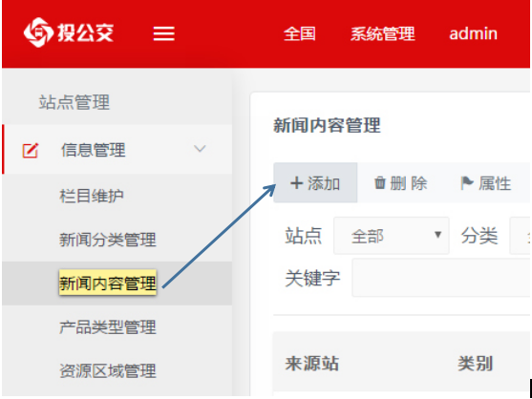This screenshot has height=399, width=532.
Task: Open the 系统管理 top menu
Action: (383, 34)
